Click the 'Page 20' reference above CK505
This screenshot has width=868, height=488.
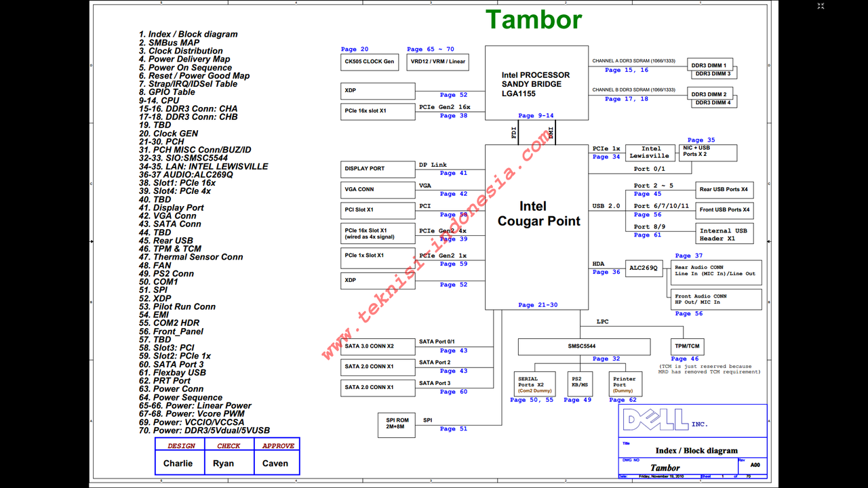(x=355, y=49)
